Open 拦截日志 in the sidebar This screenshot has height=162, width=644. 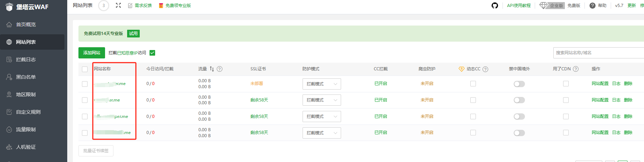pyautogui.click(x=26, y=59)
